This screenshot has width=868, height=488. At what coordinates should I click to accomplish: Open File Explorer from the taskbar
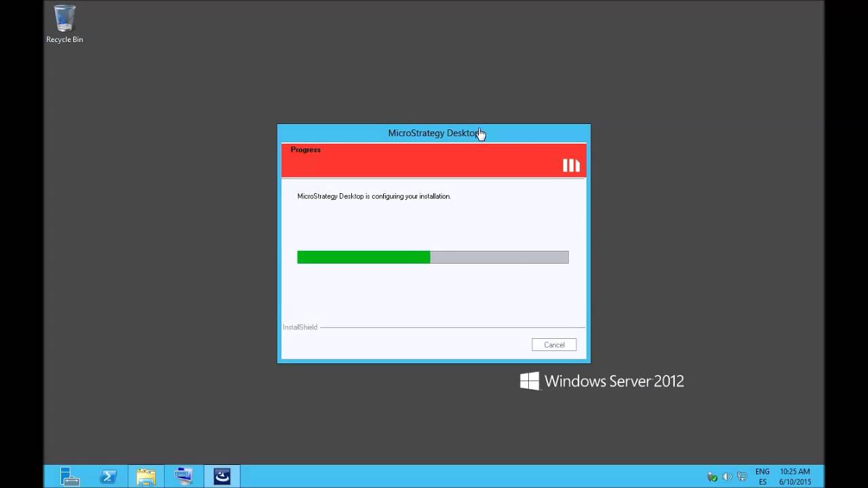[x=146, y=476]
